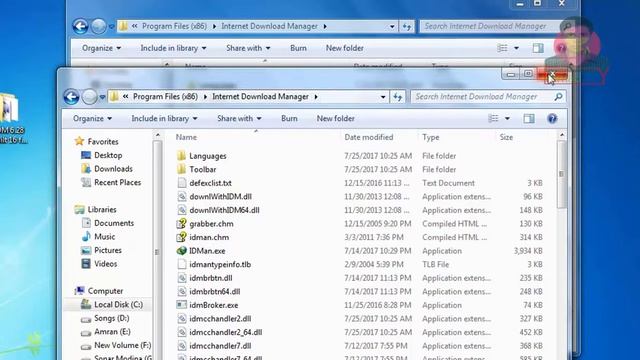Click the idmantypeinfo.tlb file icon
This screenshot has width=640, height=360.
coord(182,264)
